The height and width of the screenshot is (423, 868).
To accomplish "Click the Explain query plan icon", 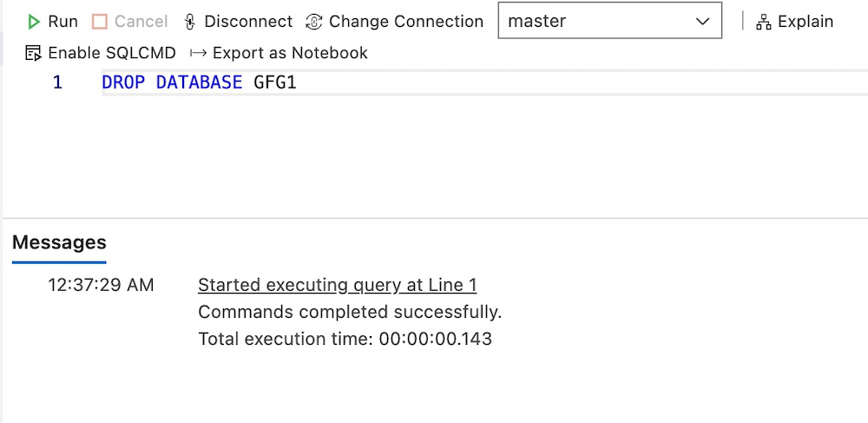I will tap(764, 23).
